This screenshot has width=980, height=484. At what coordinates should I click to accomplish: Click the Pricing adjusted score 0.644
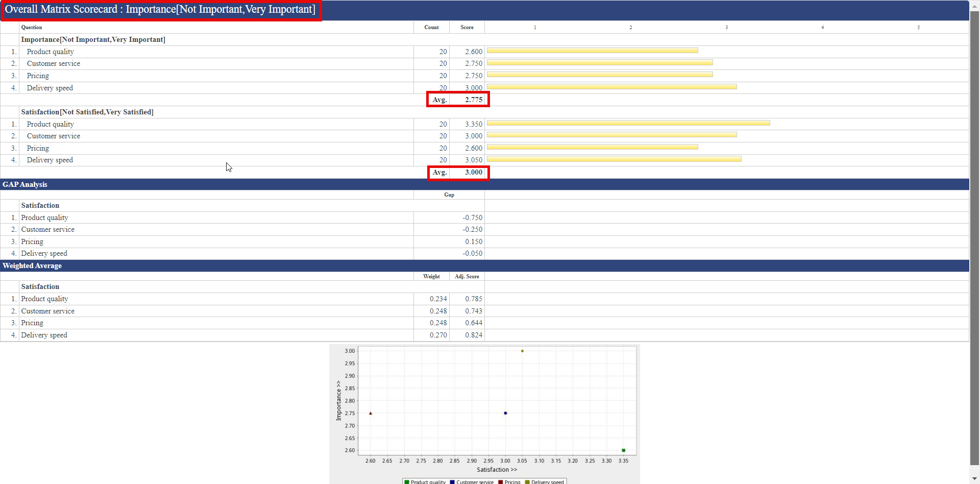[x=474, y=323]
